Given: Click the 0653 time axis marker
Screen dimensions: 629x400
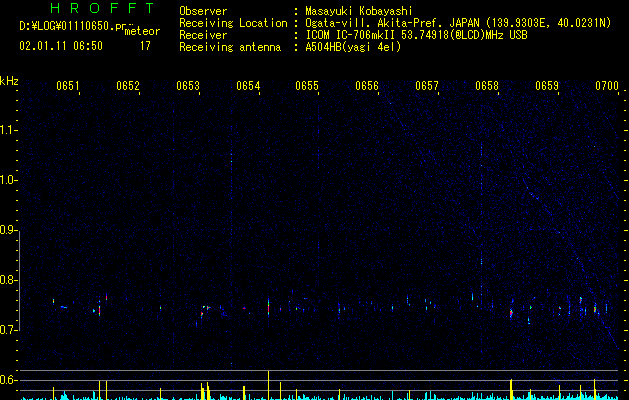Looking at the screenshot, I should click(188, 85).
